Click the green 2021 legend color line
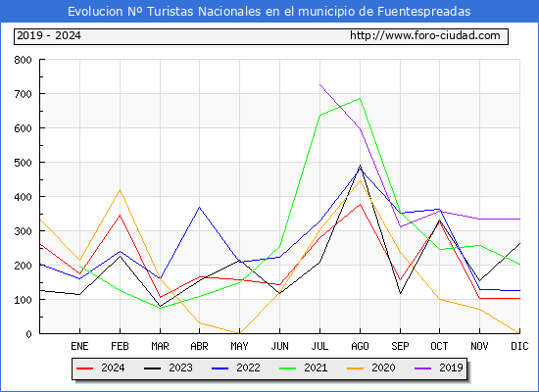 pos(287,368)
